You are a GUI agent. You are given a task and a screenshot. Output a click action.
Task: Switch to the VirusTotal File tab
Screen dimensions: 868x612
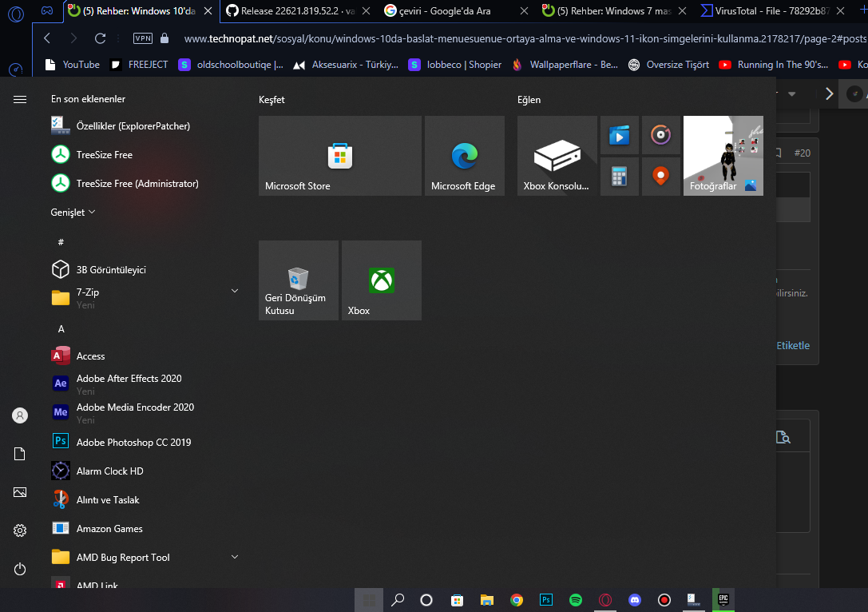[x=772, y=11]
